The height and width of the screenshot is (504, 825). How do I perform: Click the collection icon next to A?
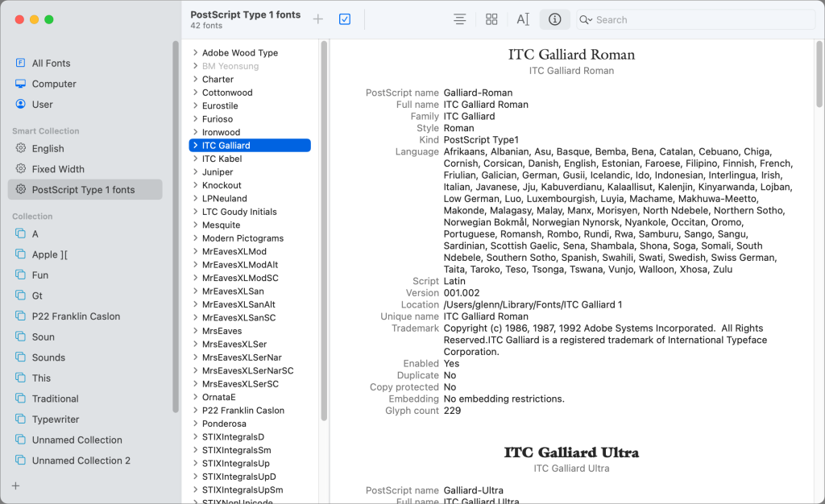20,233
